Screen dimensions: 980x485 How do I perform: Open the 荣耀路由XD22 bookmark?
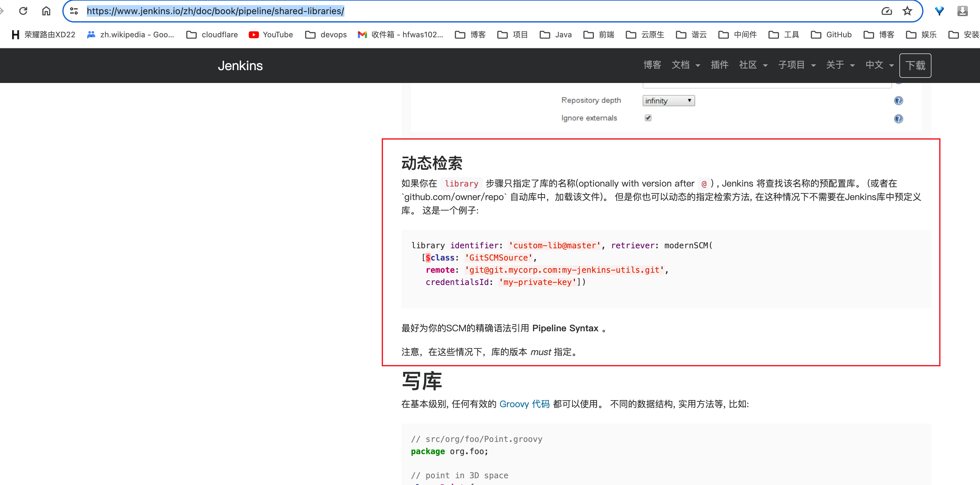click(x=43, y=35)
